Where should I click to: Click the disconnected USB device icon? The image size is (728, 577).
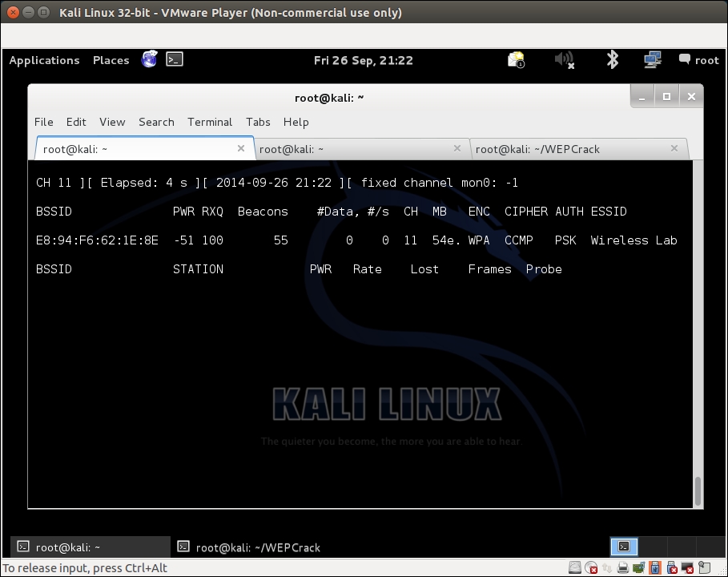(671, 567)
